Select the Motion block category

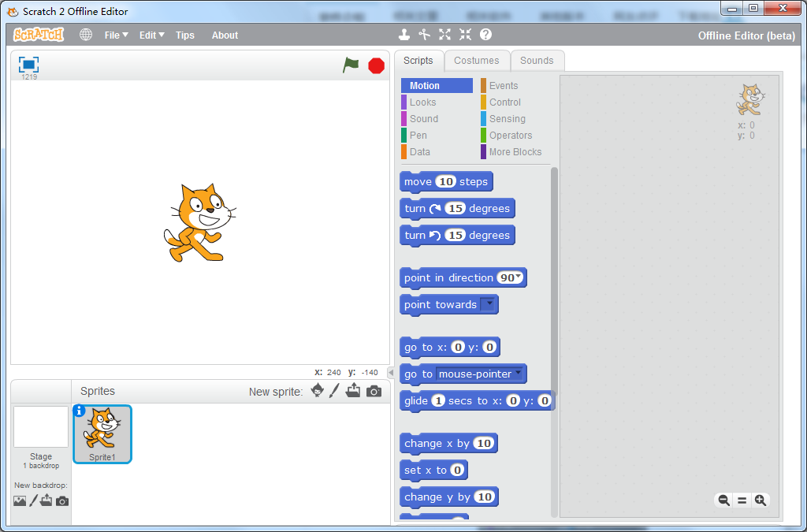click(x=437, y=85)
